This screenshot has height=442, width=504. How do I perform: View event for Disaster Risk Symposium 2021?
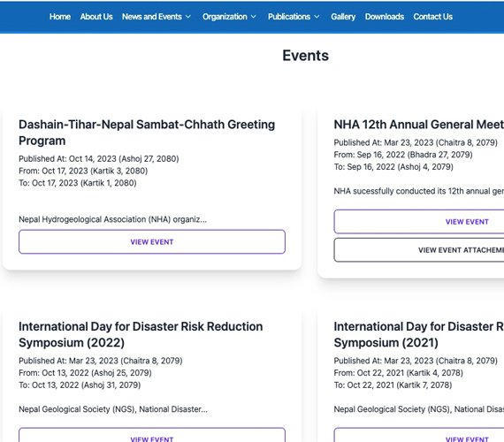(419, 435)
